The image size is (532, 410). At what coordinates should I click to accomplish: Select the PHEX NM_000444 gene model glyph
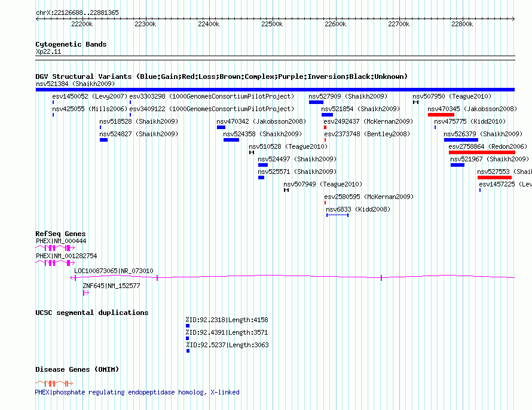(x=55, y=248)
